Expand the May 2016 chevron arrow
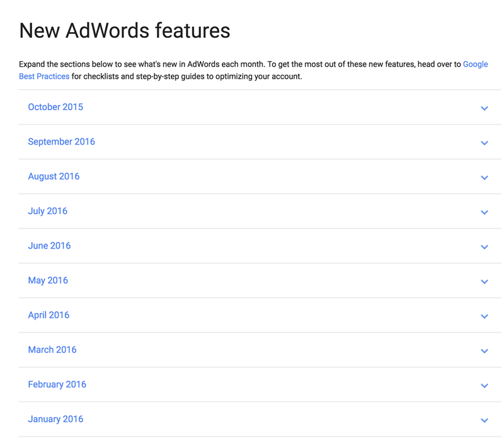This screenshot has height=438, width=504. click(484, 282)
